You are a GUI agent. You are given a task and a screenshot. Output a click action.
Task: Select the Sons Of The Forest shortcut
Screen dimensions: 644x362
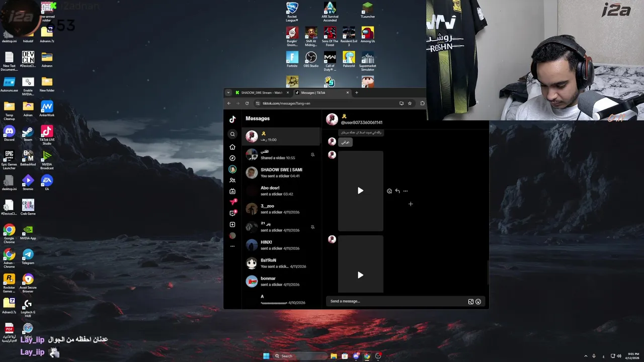(x=330, y=37)
